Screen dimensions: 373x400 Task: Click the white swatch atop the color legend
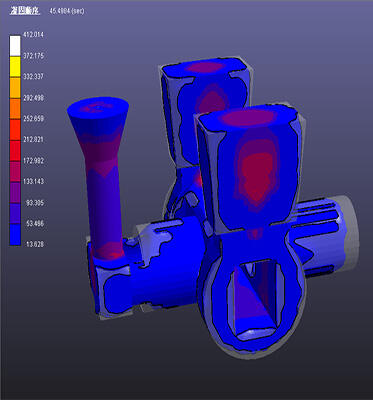click(15, 46)
